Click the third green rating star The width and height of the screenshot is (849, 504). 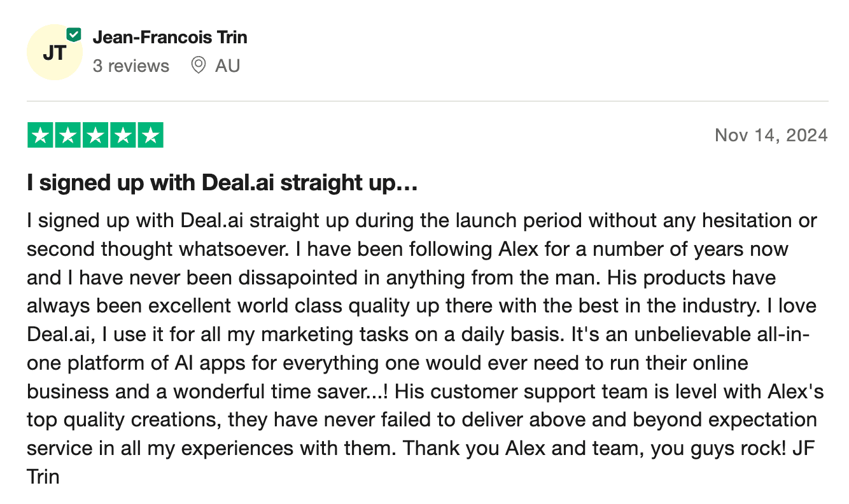pos(95,136)
